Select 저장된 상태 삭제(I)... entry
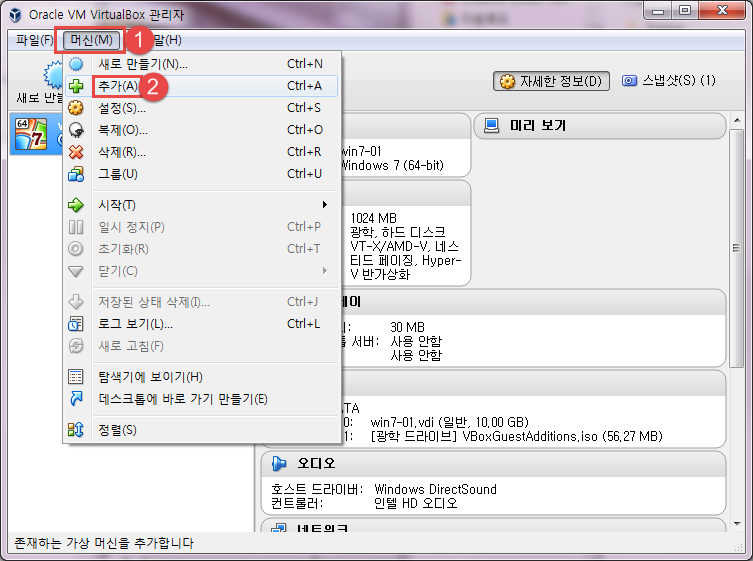The width and height of the screenshot is (753, 561). click(x=201, y=302)
